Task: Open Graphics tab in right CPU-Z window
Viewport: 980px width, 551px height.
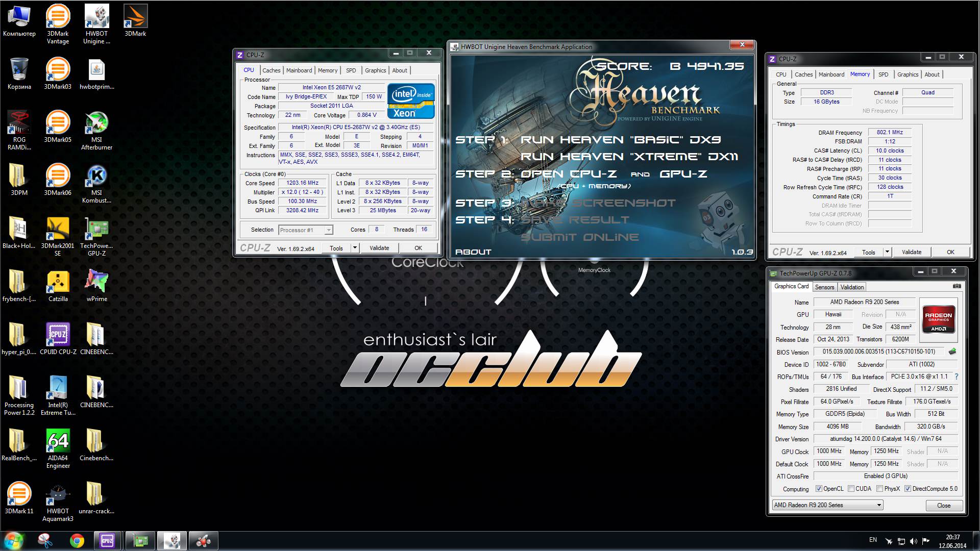Action: (x=908, y=74)
